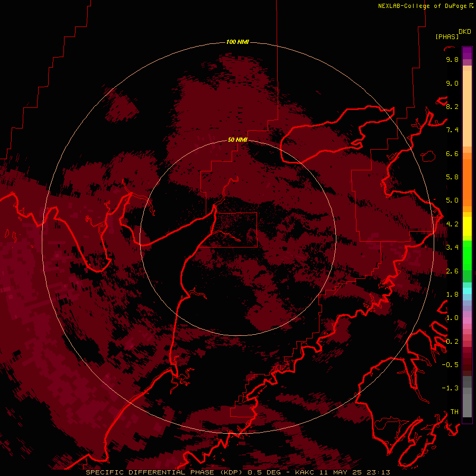Click the 9.0 legend value

pyautogui.click(x=452, y=83)
